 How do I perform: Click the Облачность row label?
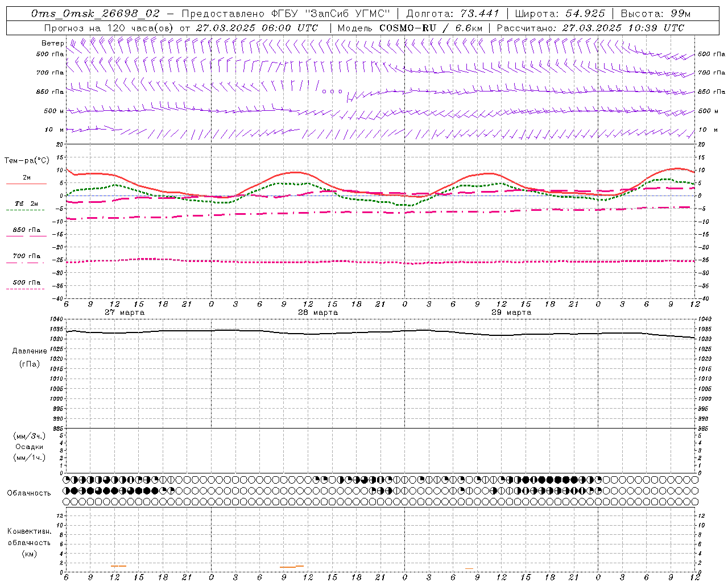(29, 493)
